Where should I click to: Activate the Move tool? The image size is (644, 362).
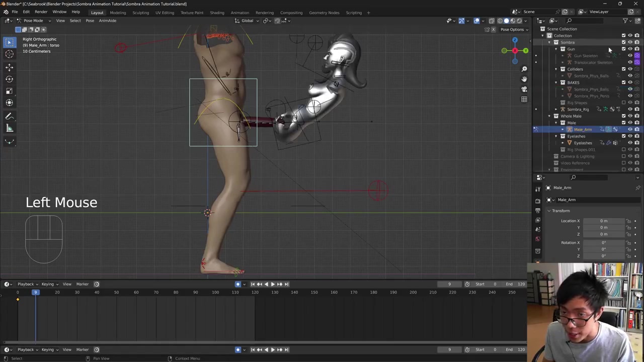pyautogui.click(x=9, y=67)
